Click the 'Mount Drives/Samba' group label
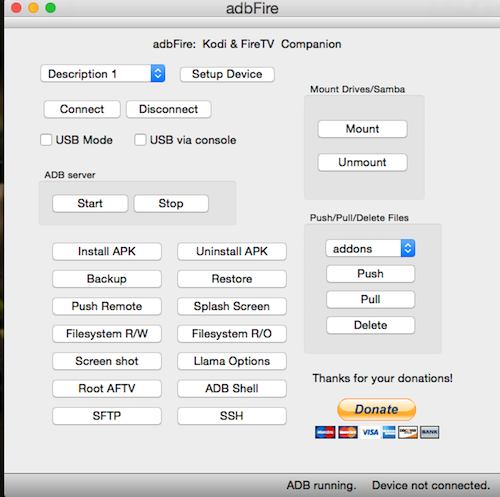 [358, 89]
